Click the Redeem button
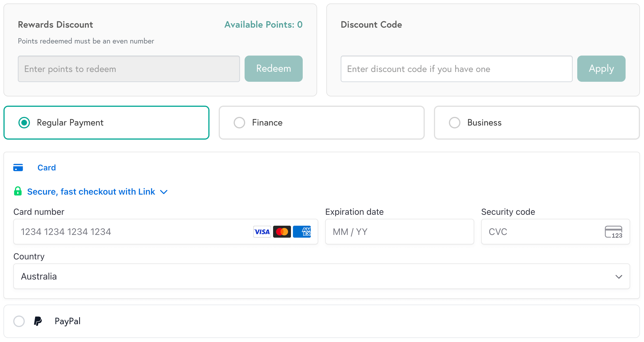The width and height of the screenshot is (644, 342). click(x=273, y=69)
